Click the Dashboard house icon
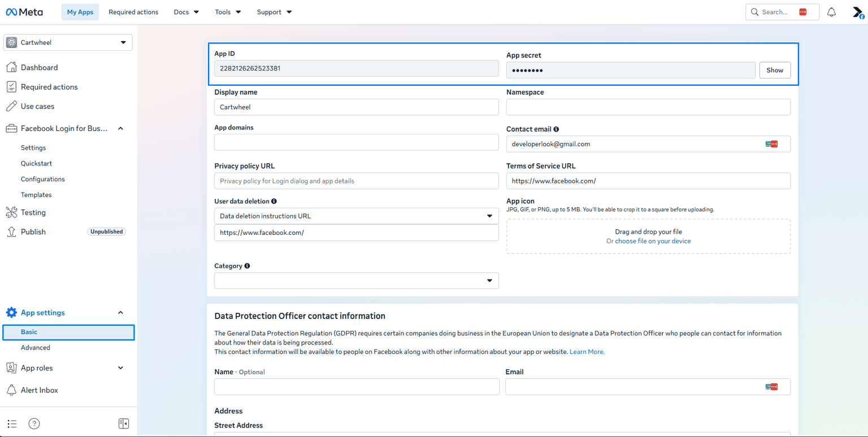Image resolution: width=868 pixels, height=437 pixels. click(x=11, y=67)
